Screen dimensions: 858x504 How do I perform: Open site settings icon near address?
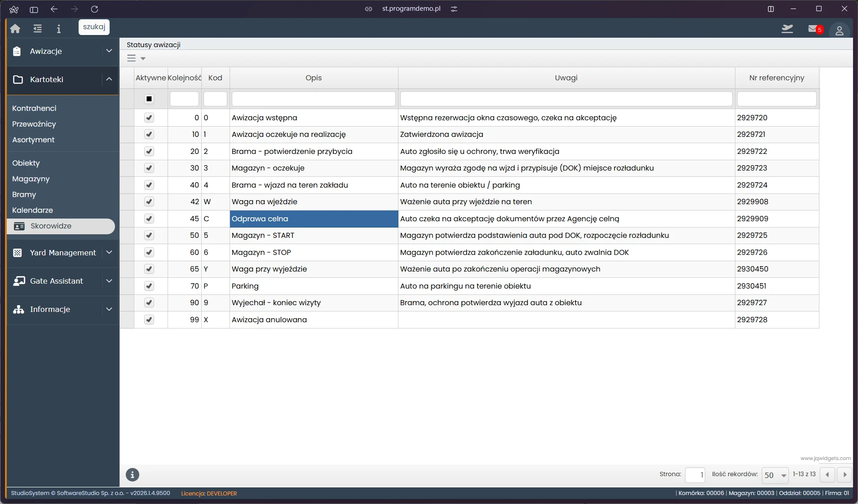[454, 9]
